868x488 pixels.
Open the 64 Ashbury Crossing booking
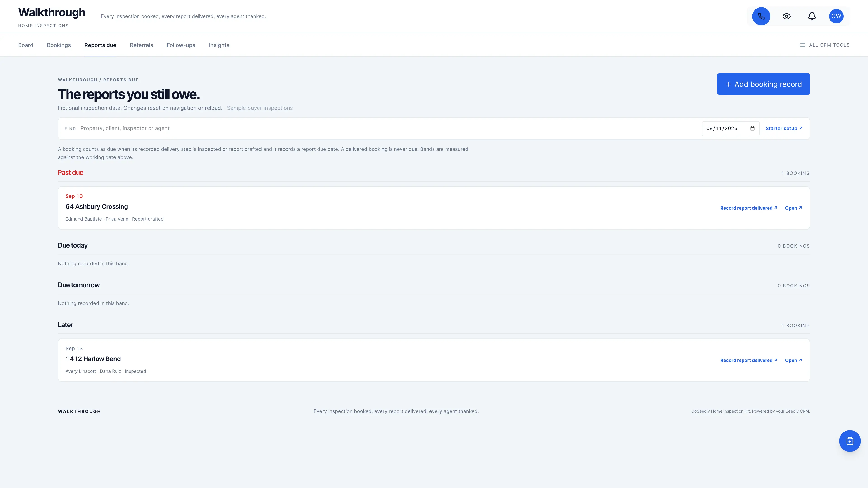click(793, 208)
